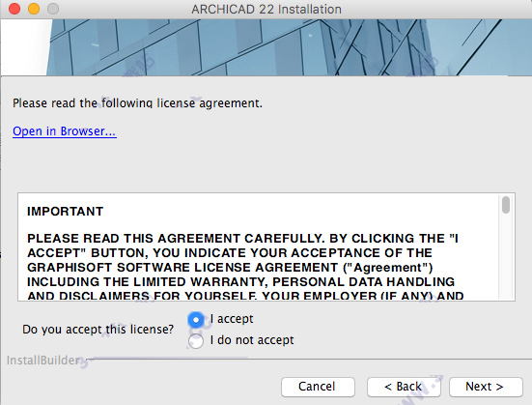Go to previous step with Back button
Viewport: 532px width, 405px height.
pyautogui.click(x=404, y=387)
